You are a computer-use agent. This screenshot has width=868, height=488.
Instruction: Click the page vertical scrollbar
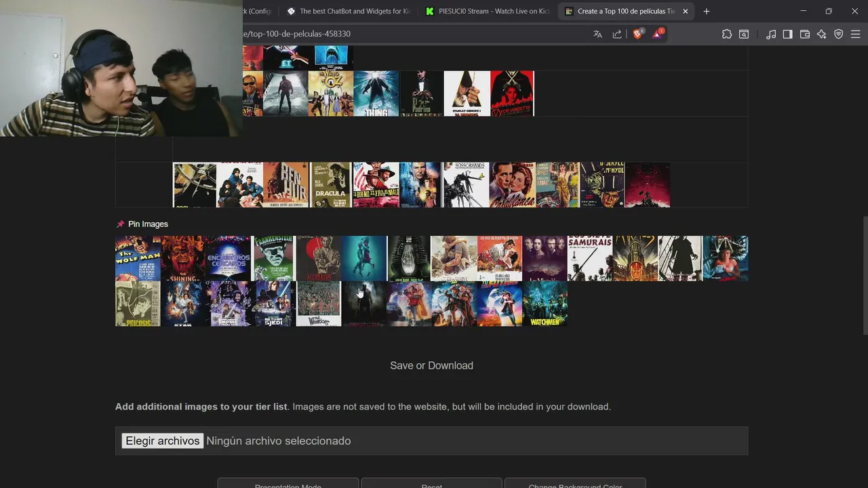click(864, 276)
